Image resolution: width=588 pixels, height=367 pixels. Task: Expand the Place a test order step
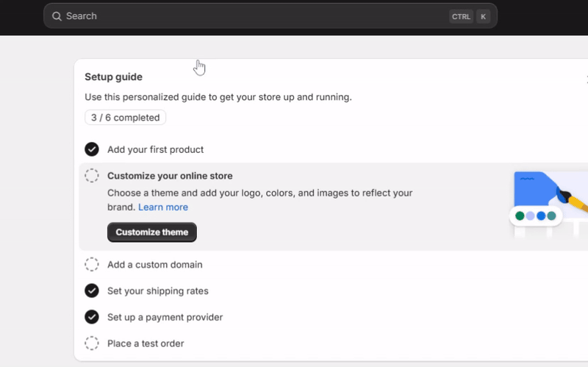pos(146,343)
